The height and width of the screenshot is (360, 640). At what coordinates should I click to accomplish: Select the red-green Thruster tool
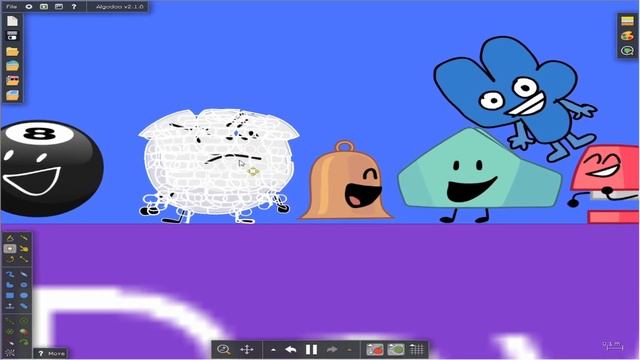pos(24,331)
